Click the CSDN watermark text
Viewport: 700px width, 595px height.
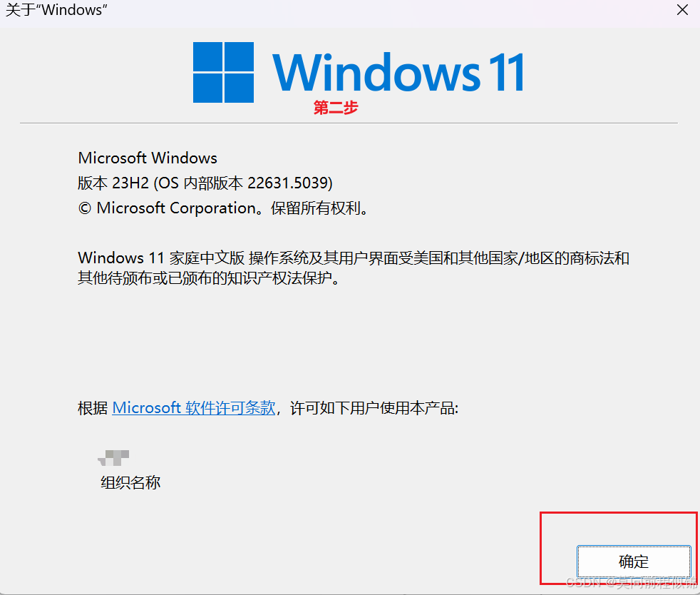click(632, 583)
